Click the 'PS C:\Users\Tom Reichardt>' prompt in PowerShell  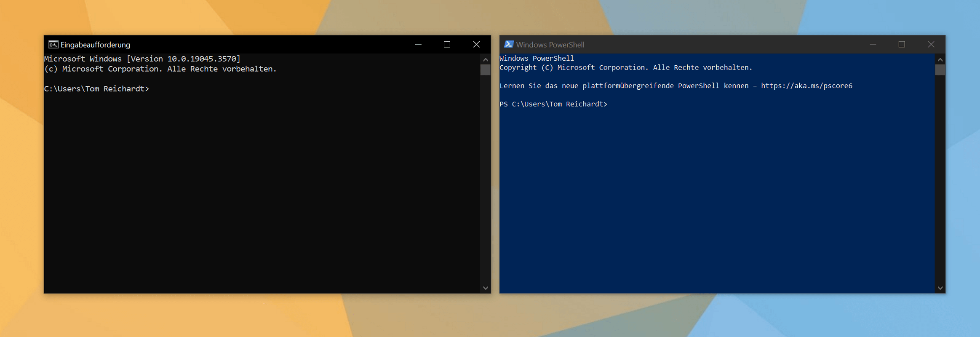tap(553, 104)
